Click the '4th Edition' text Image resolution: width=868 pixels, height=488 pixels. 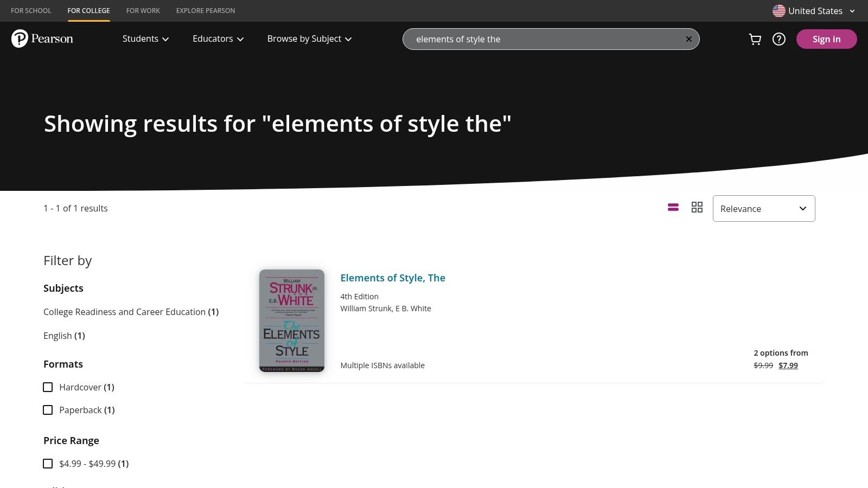tap(359, 297)
